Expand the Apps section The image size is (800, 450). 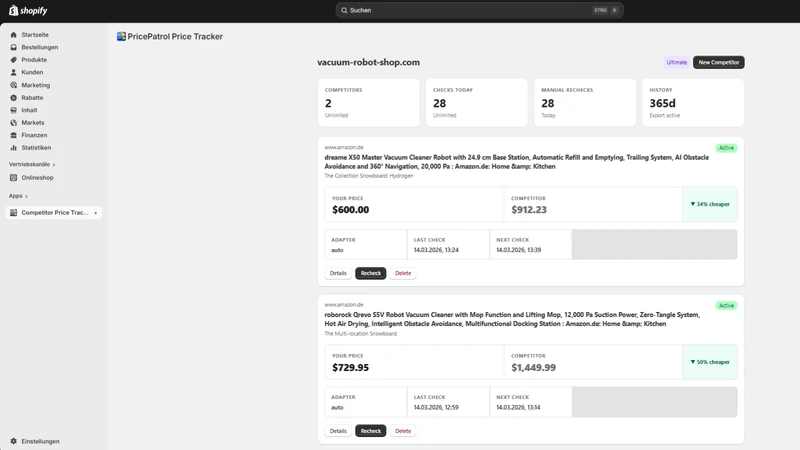pyautogui.click(x=18, y=196)
